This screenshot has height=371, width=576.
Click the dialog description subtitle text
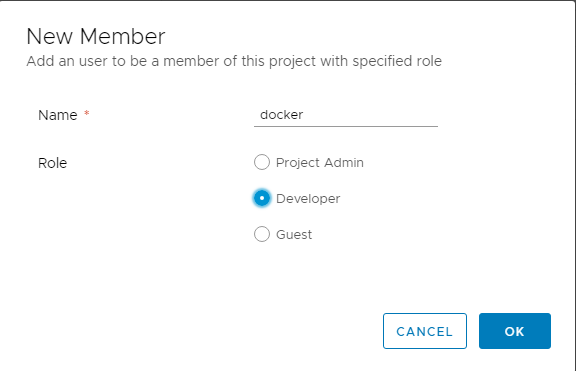click(234, 61)
